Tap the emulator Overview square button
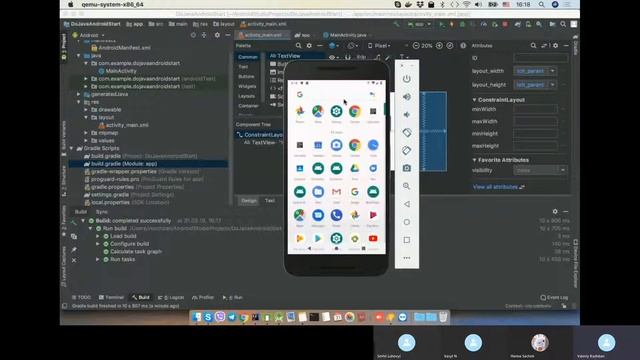The image size is (640, 360). click(x=407, y=240)
